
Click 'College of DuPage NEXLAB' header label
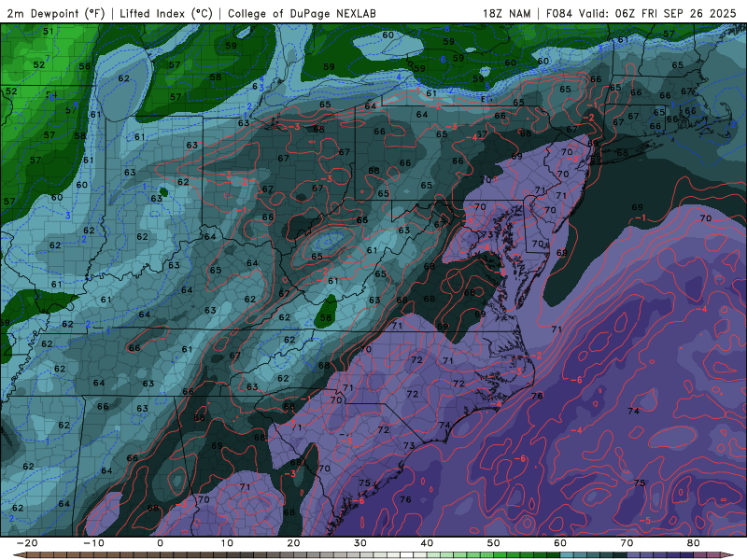(302, 13)
